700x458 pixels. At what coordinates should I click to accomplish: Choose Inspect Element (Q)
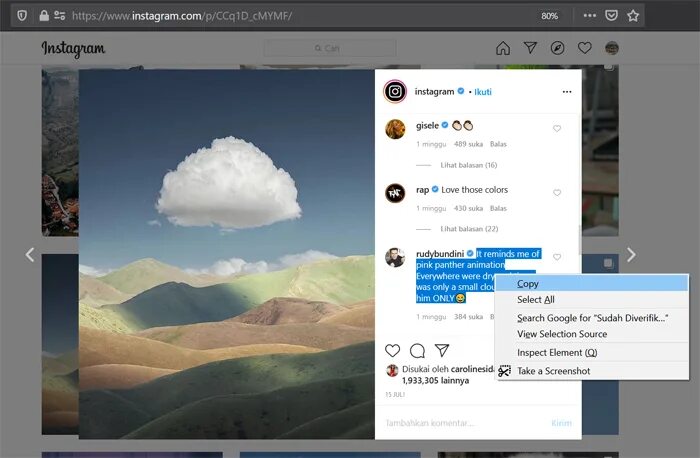592,353
